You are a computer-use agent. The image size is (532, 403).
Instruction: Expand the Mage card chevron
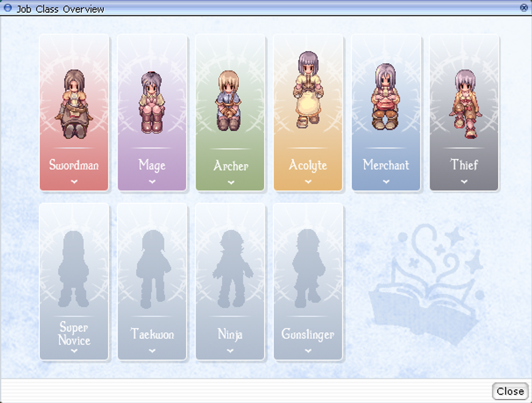(152, 182)
